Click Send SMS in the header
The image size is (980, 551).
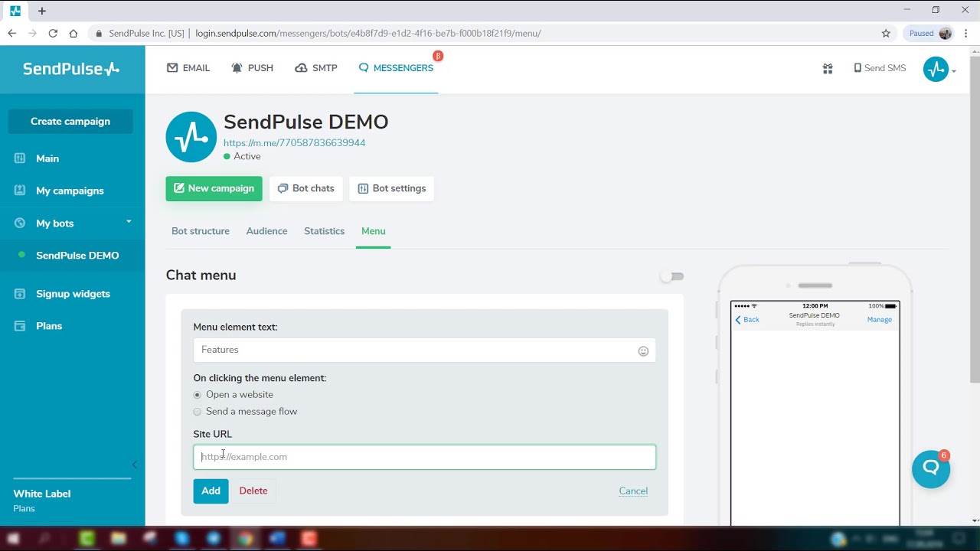(880, 68)
